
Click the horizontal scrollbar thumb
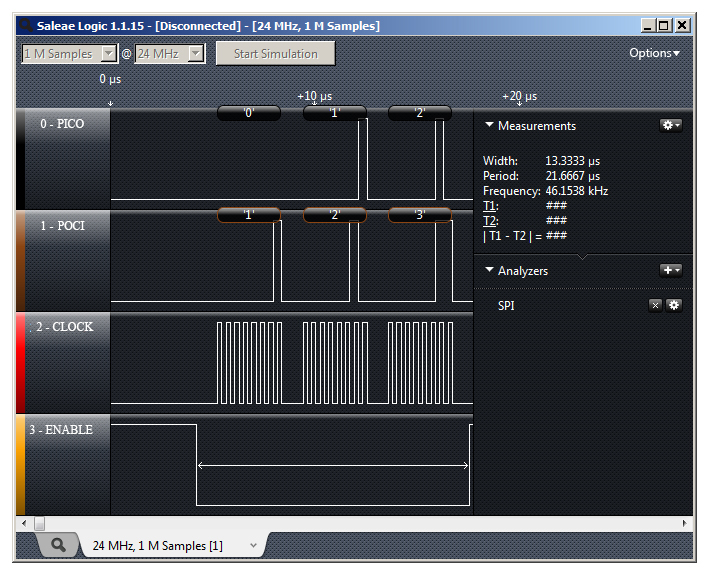click(x=40, y=524)
